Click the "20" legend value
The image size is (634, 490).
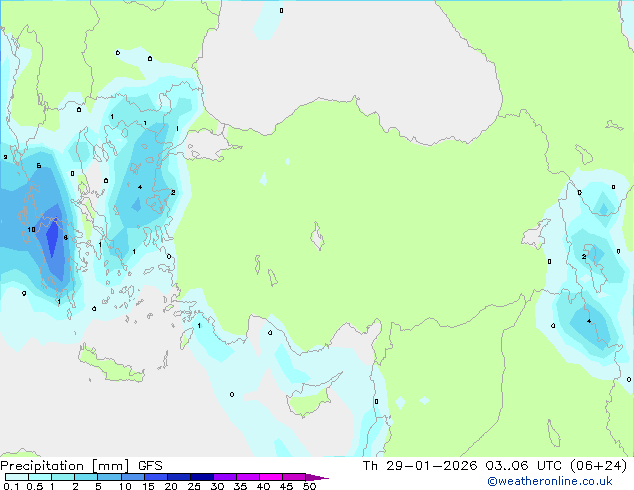pyautogui.click(x=171, y=486)
